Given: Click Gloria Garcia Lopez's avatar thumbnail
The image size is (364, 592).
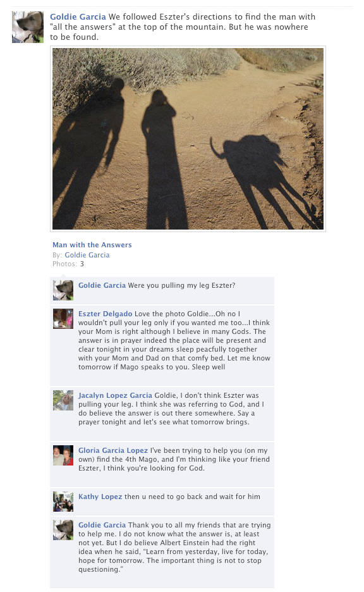Looking at the screenshot, I should click(x=63, y=455).
